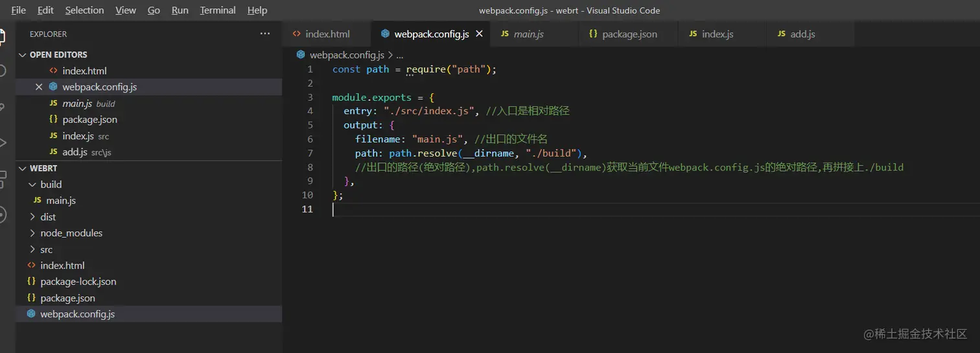980x353 pixels.
Task: Click braces icon on package.json tab
Action: click(593, 34)
